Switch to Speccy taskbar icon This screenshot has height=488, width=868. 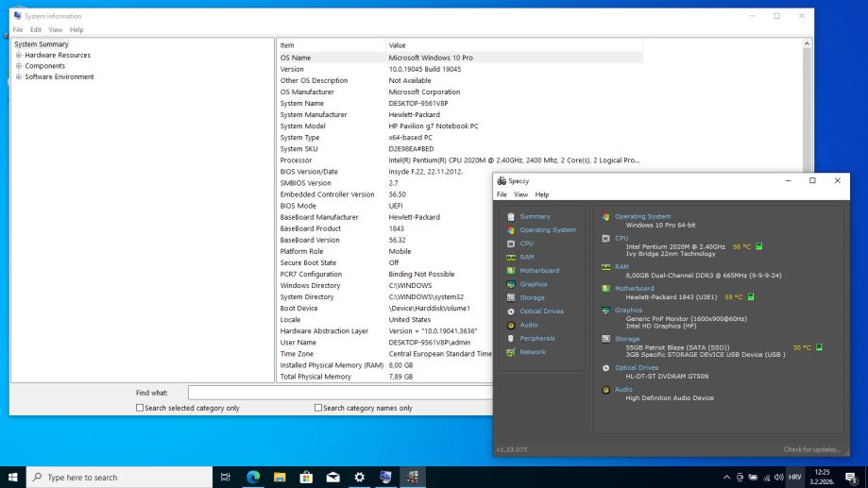coord(413,477)
